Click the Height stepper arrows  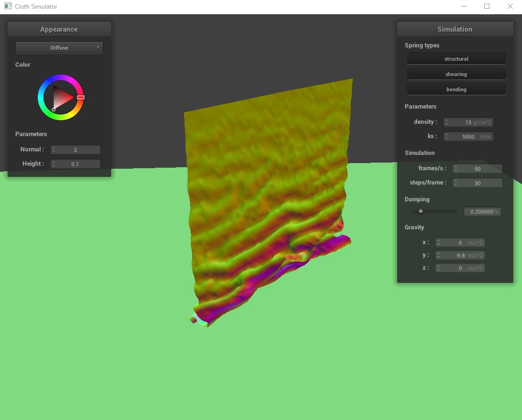[x=54, y=164]
